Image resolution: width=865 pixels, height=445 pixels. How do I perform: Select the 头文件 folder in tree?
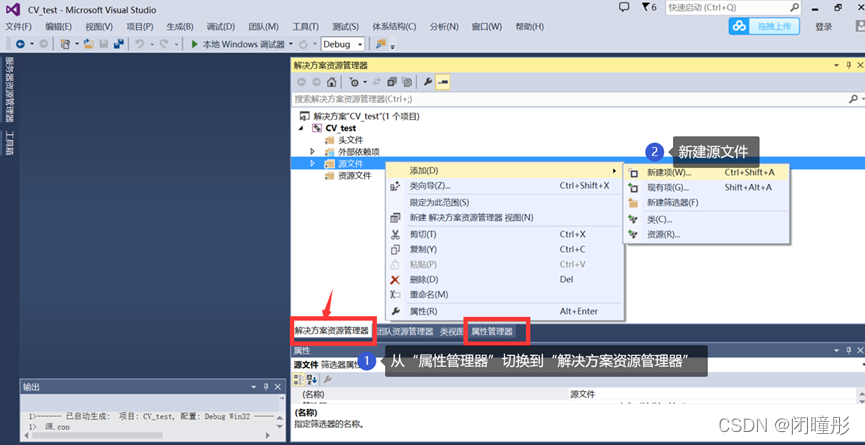point(350,140)
